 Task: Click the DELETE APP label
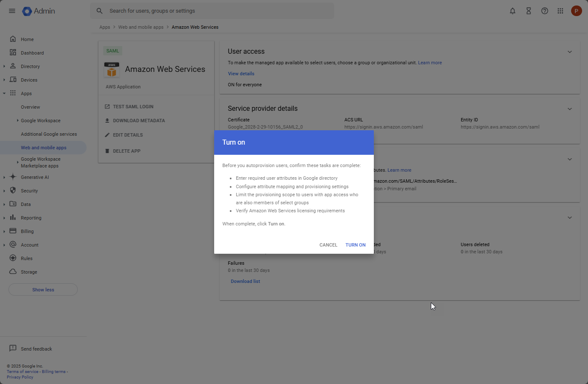(127, 151)
